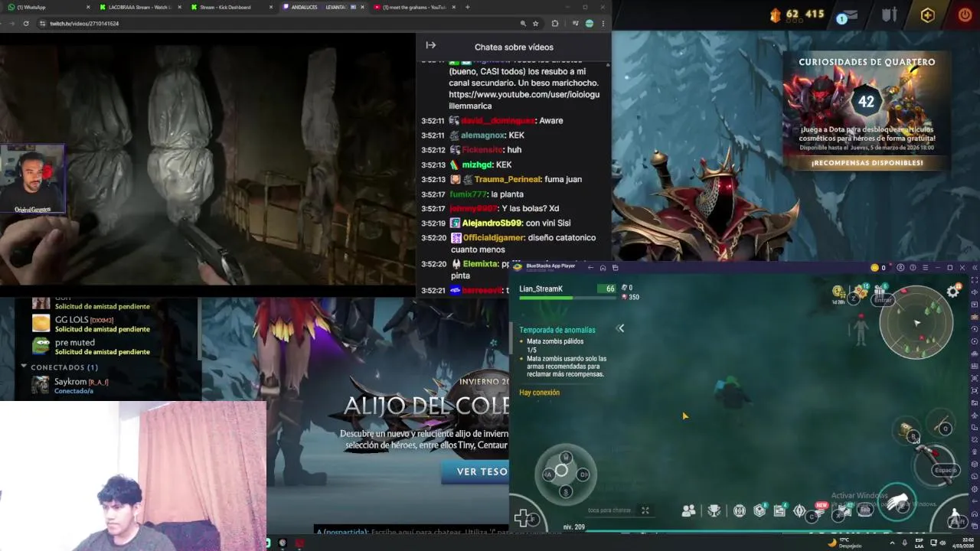Click the ¡Recompensas disponibles! banner button
980x551 pixels.
[x=867, y=163]
